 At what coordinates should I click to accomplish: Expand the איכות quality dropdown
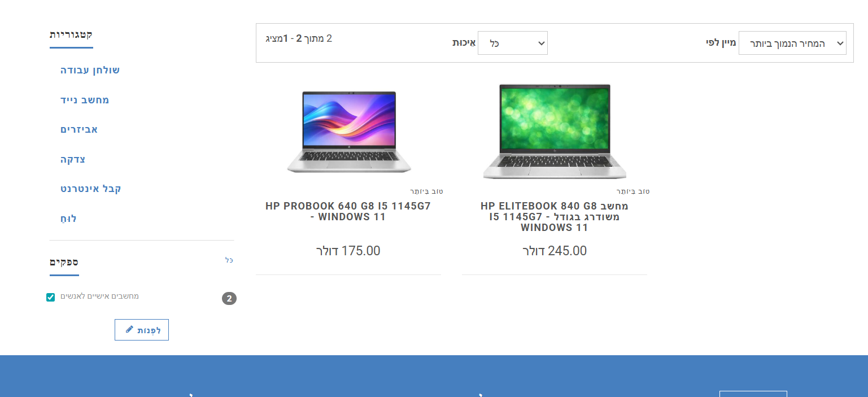pos(513,43)
